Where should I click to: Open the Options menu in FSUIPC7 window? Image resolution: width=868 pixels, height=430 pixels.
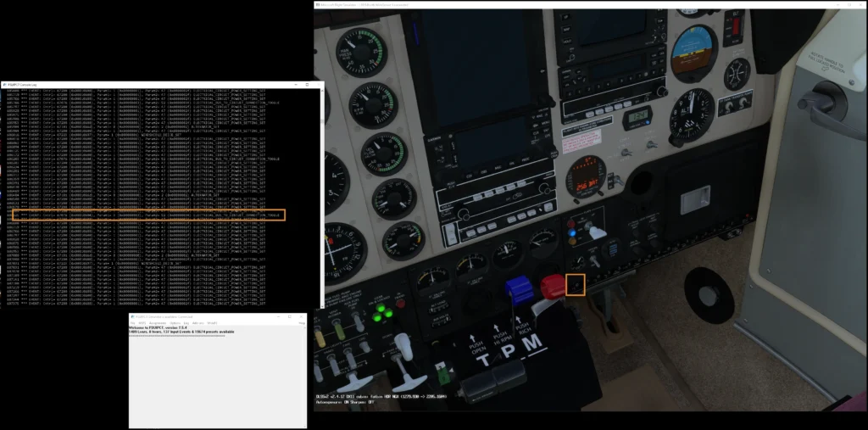coord(175,323)
